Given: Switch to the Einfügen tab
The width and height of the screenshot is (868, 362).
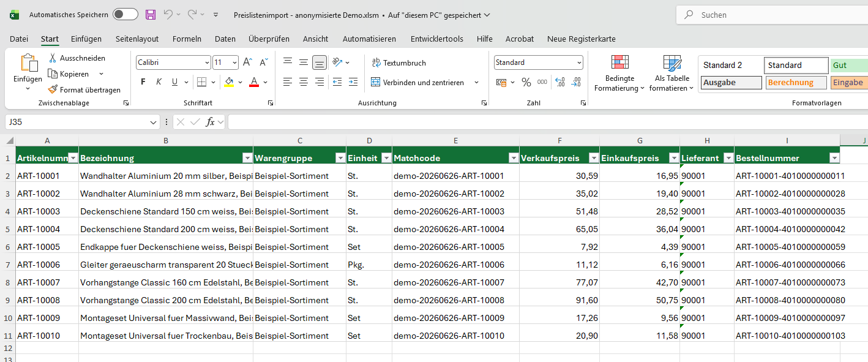Looking at the screenshot, I should coord(86,39).
